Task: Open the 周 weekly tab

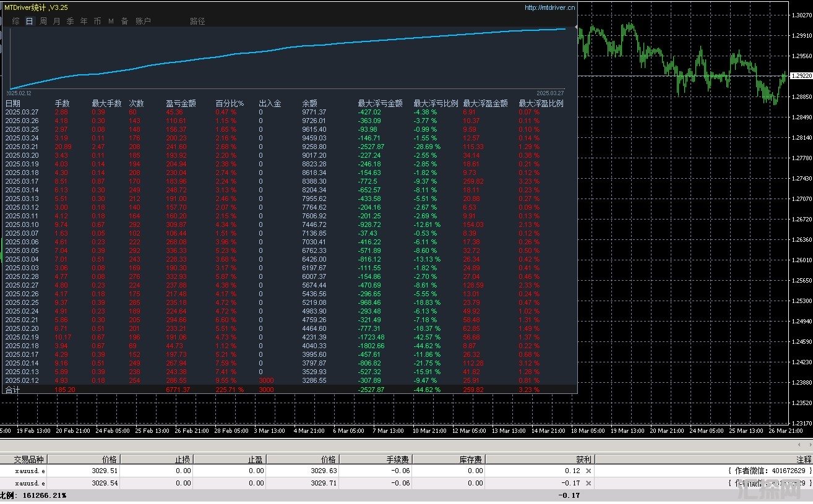Action: 43,21
